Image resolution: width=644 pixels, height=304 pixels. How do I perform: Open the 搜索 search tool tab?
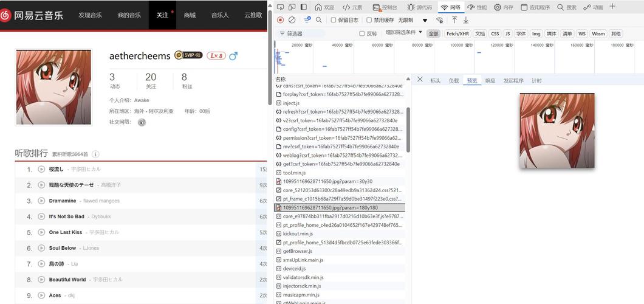567,7
